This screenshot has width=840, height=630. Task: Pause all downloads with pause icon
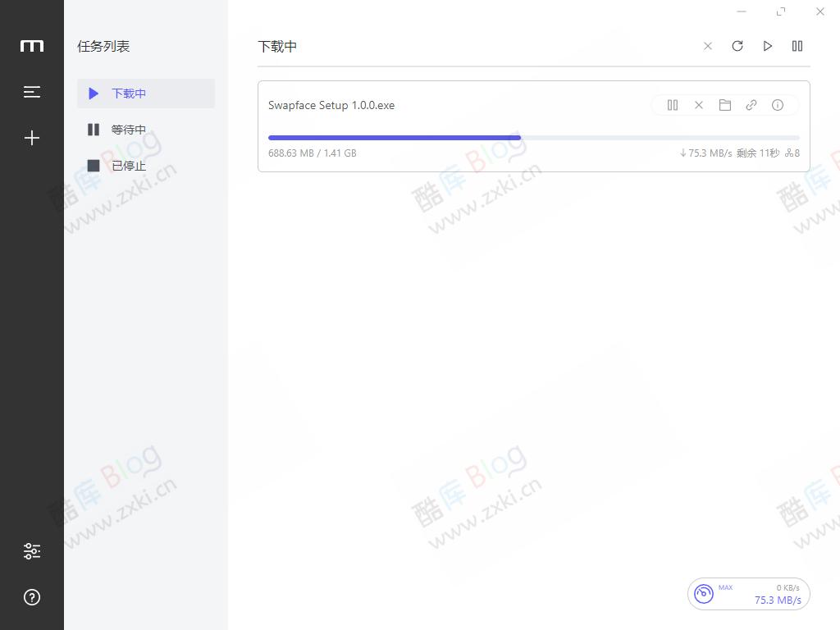[797, 46]
